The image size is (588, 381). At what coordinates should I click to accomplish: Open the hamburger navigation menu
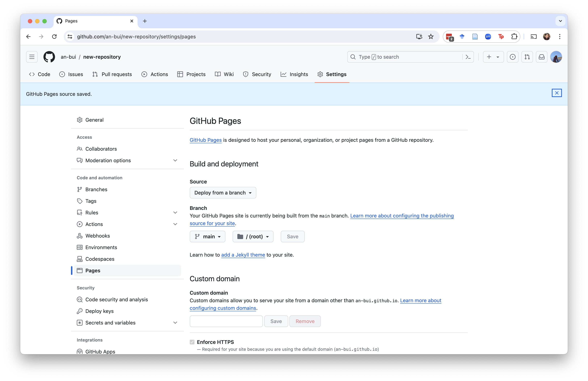tap(32, 57)
